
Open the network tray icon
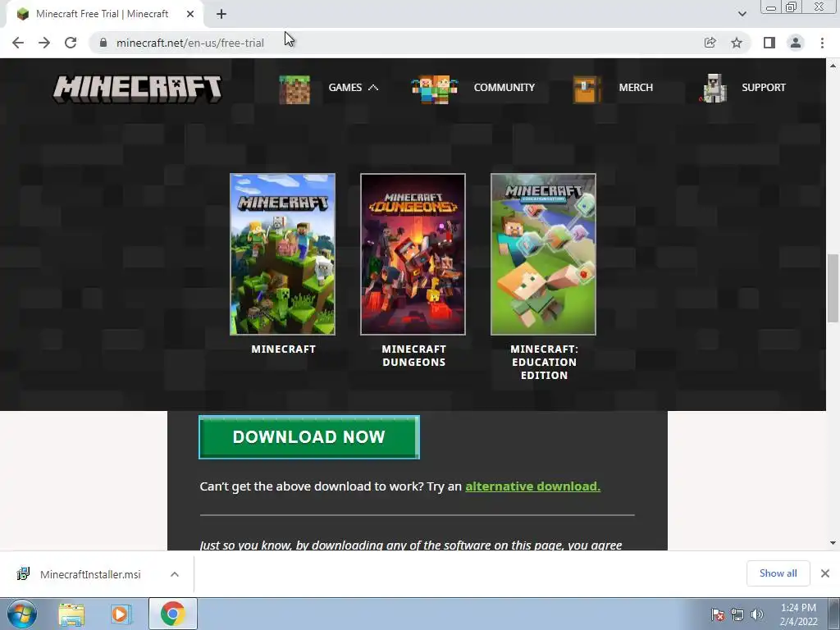tap(737, 614)
